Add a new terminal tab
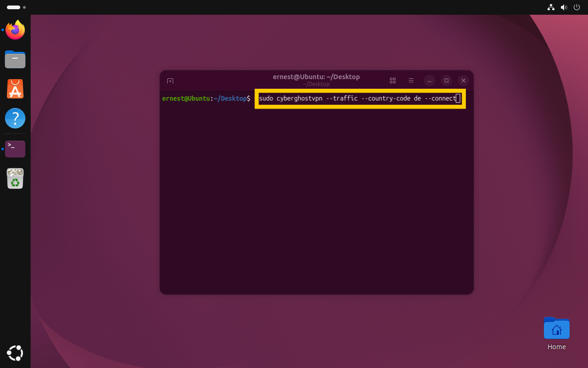Image resolution: width=588 pixels, height=368 pixels. [170, 80]
